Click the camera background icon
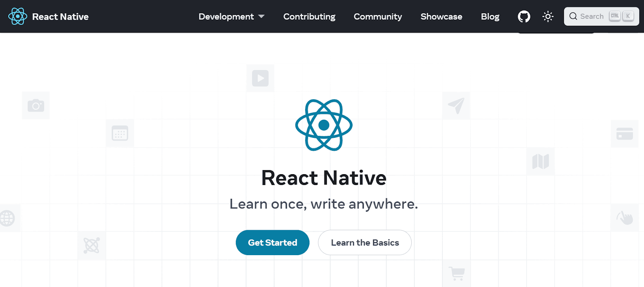The height and width of the screenshot is (287, 644). [x=36, y=106]
